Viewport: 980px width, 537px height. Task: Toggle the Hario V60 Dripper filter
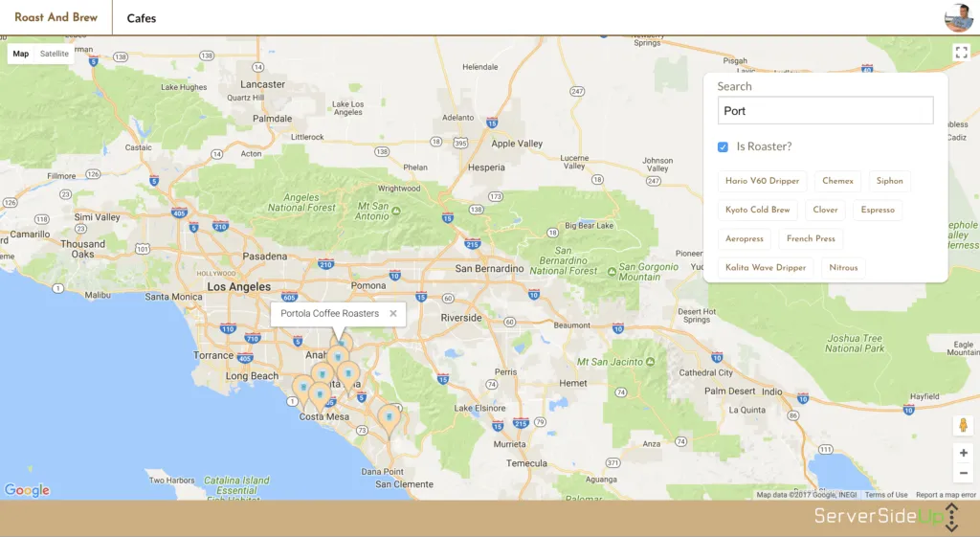pyautogui.click(x=762, y=181)
